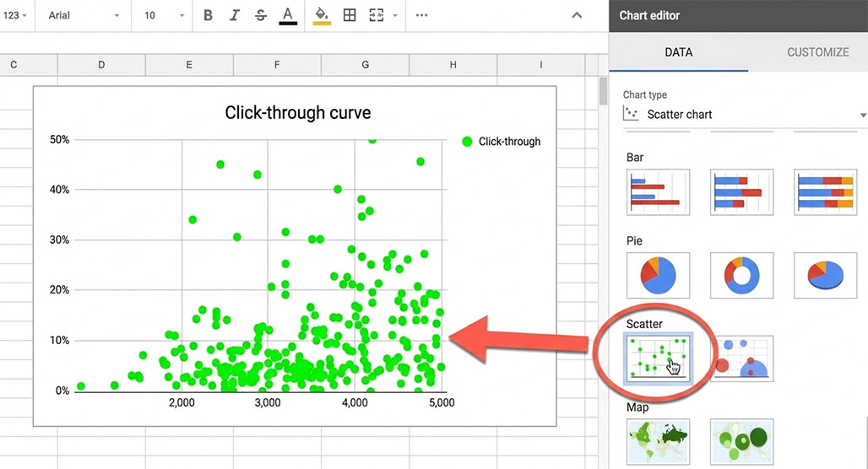Click the spreadsheet vertical scrollbar thumb

click(x=604, y=91)
